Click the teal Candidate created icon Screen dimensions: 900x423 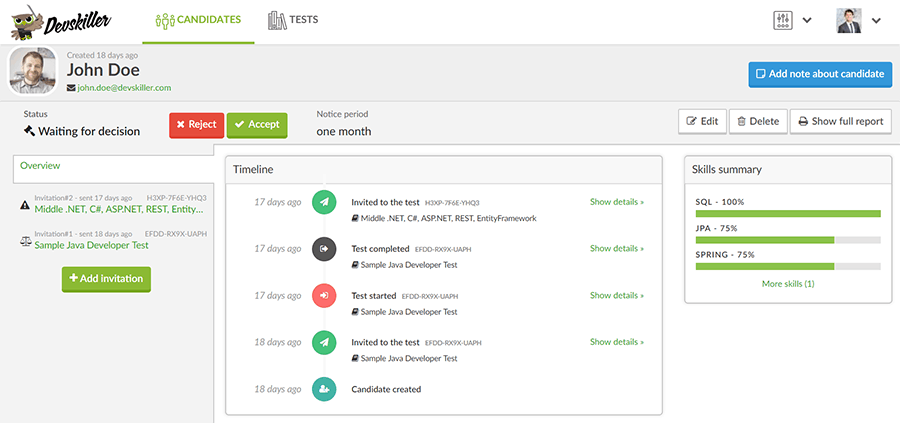324,389
